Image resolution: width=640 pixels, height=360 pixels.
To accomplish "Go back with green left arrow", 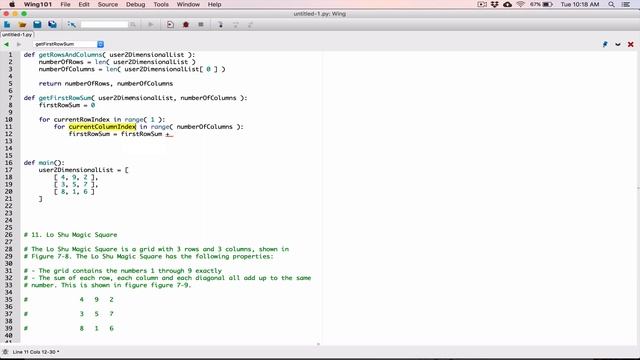I will (6, 44).
